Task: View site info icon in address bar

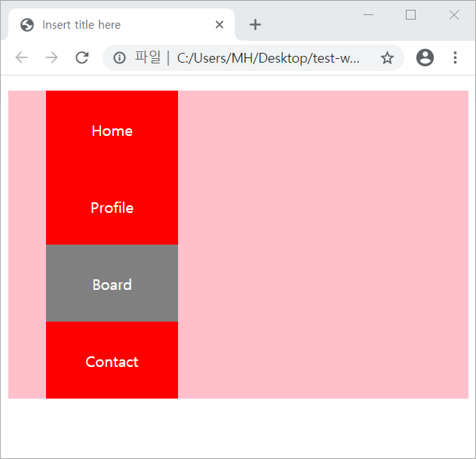Action: 119,57
